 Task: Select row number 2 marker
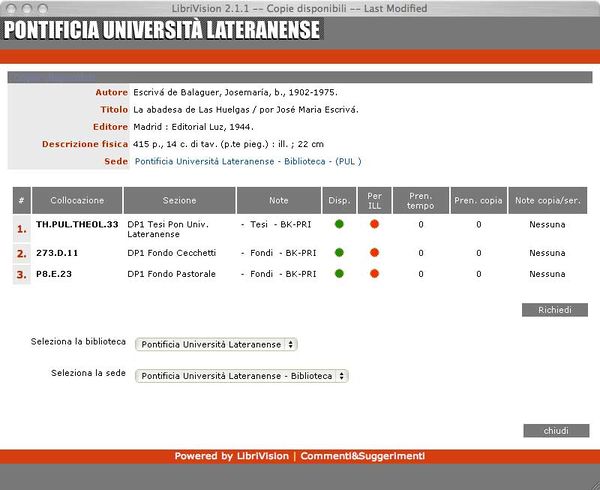click(21, 254)
